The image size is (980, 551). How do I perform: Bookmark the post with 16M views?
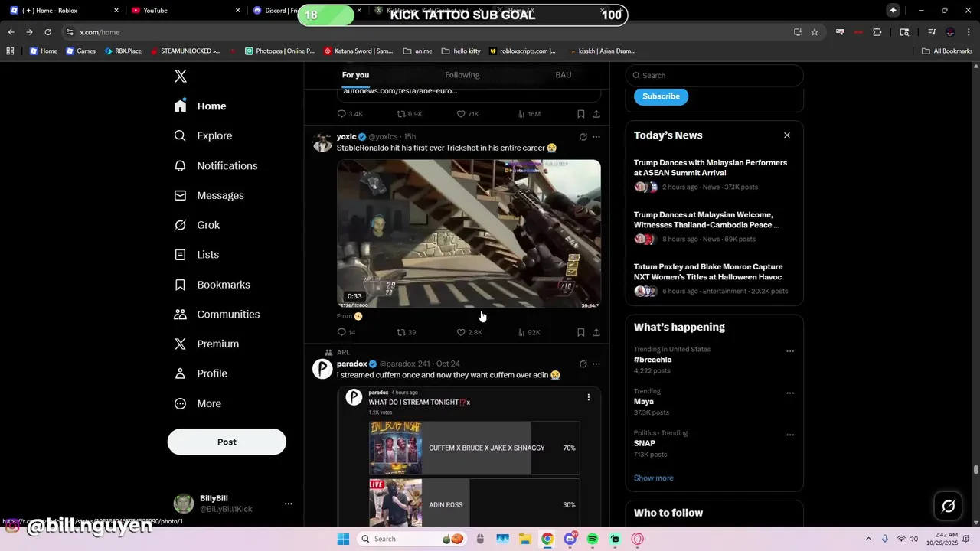[581, 114]
